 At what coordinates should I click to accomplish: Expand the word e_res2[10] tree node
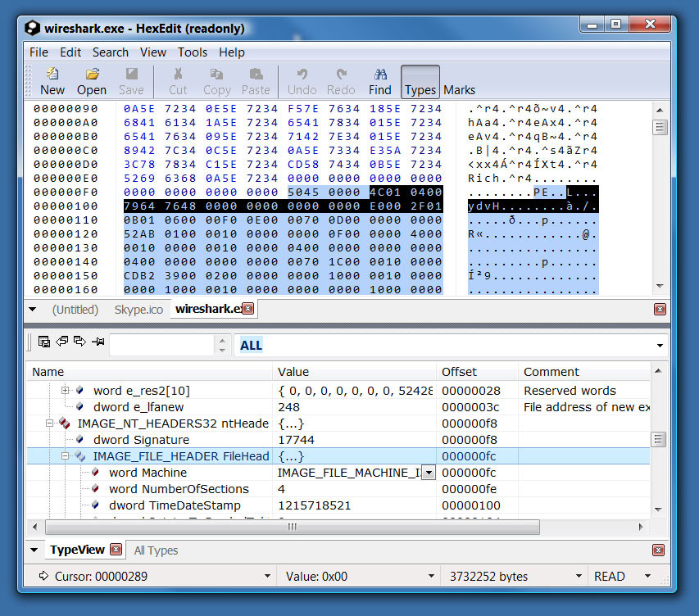click(x=65, y=391)
